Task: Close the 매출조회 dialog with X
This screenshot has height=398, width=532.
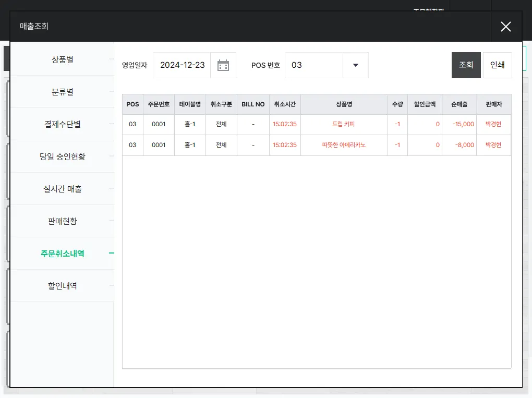Action: (506, 27)
